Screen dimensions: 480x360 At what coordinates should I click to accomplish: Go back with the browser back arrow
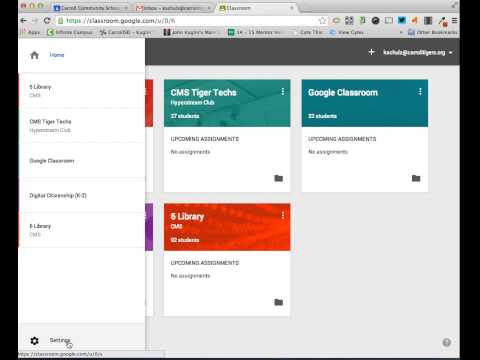(x=24, y=21)
